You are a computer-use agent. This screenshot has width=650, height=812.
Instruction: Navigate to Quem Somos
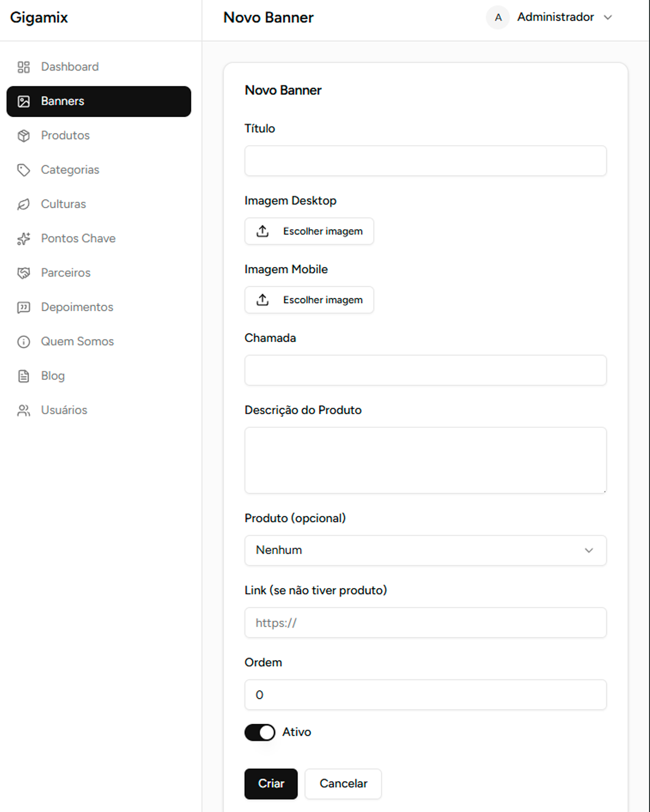tap(99, 342)
